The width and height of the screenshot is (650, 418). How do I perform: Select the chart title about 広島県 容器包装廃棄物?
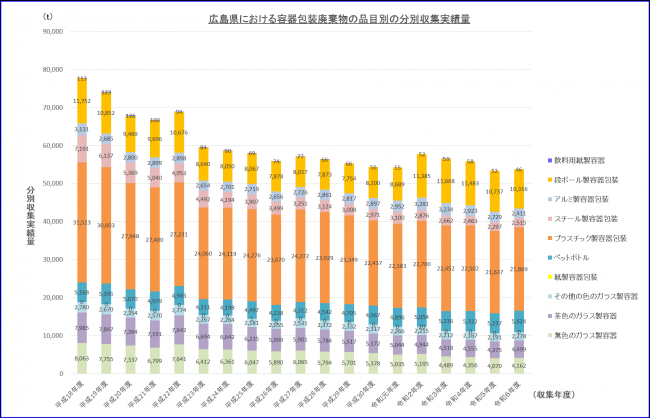pos(325,19)
